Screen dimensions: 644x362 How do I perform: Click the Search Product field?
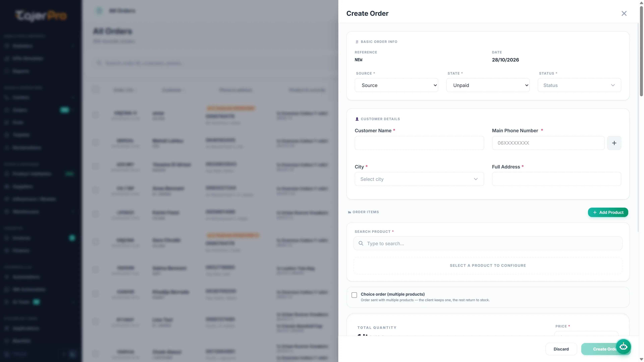point(488,243)
